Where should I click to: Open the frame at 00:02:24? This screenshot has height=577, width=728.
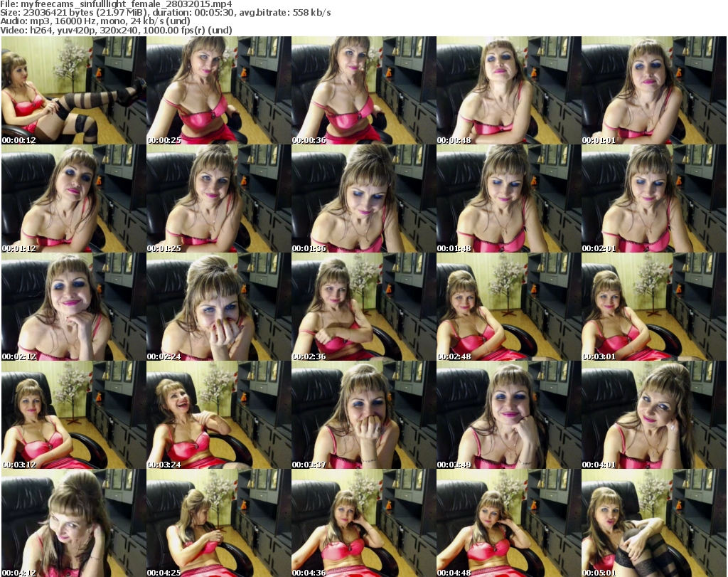[x=219, y=307]
